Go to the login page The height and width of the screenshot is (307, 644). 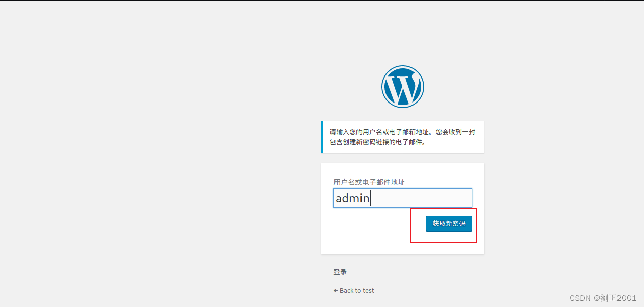pyautogui.click(x=340, y=272)
